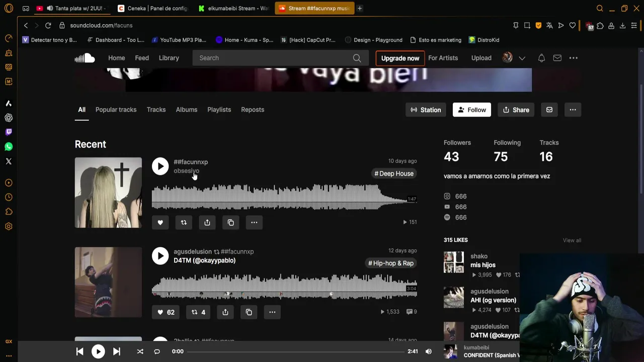This screenshot has width=644, height=362.
Task: Go back in browser
Action: tap(26, 25)
